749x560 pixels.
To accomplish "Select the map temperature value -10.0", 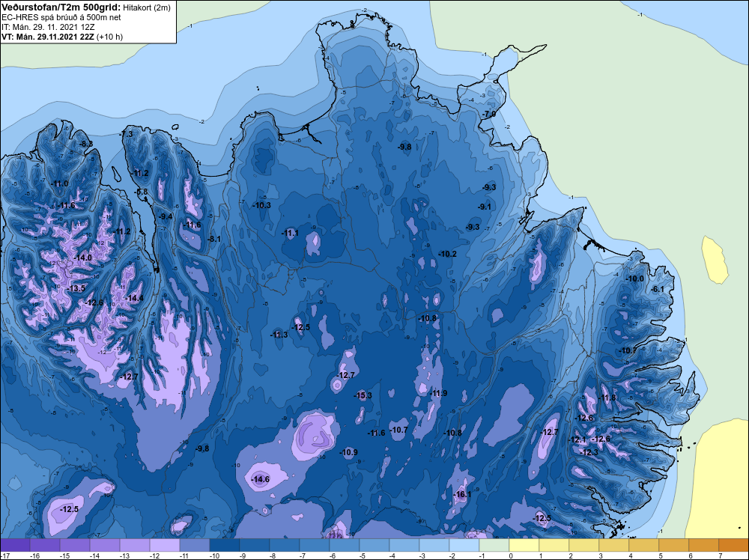I will pos(635,279).
